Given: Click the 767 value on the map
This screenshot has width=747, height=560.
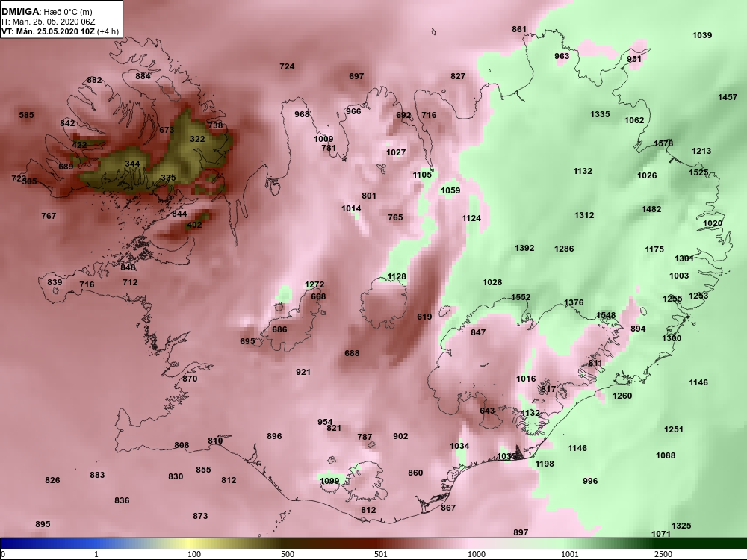Looking at the screenshot, I should [x=49, y=216].
